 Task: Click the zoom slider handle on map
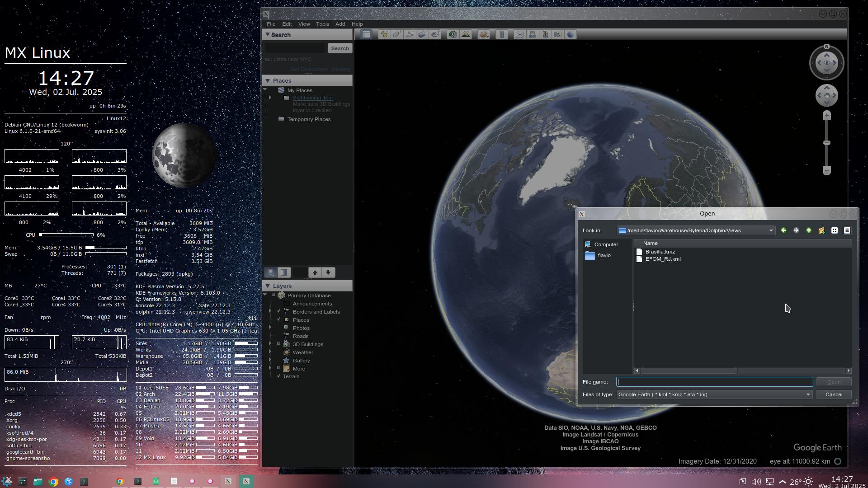coord(827,143)
